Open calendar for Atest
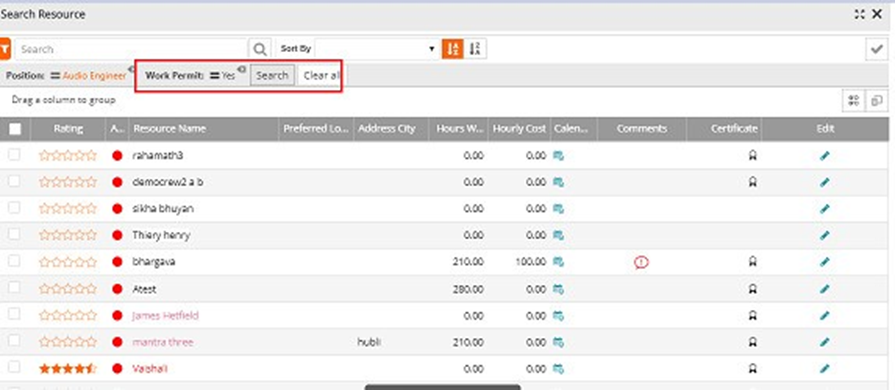Viewport: 895px width, 390px height. 559,289
